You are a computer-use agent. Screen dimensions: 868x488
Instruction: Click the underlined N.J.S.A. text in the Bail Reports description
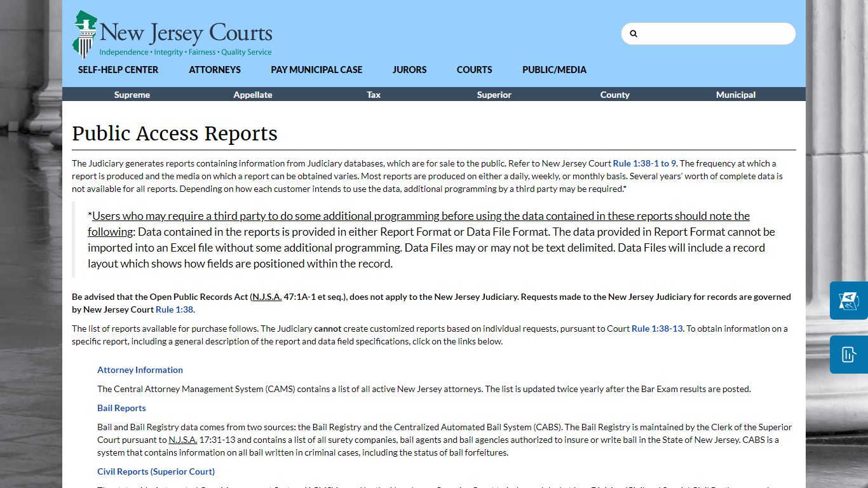183,440
